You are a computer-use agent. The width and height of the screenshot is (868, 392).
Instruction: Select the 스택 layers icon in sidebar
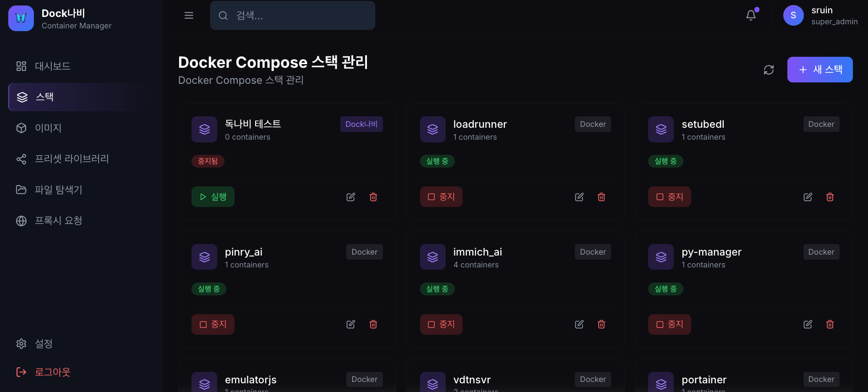pyautogui.click(x=21, y=97)
